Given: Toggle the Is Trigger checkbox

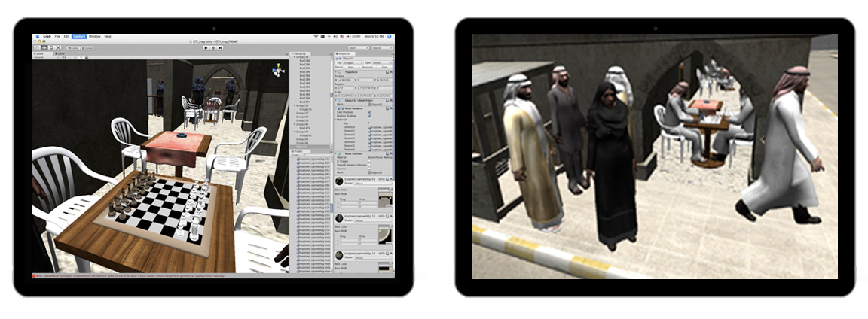Looking at the screenshot, I should [x=369, y=161].
